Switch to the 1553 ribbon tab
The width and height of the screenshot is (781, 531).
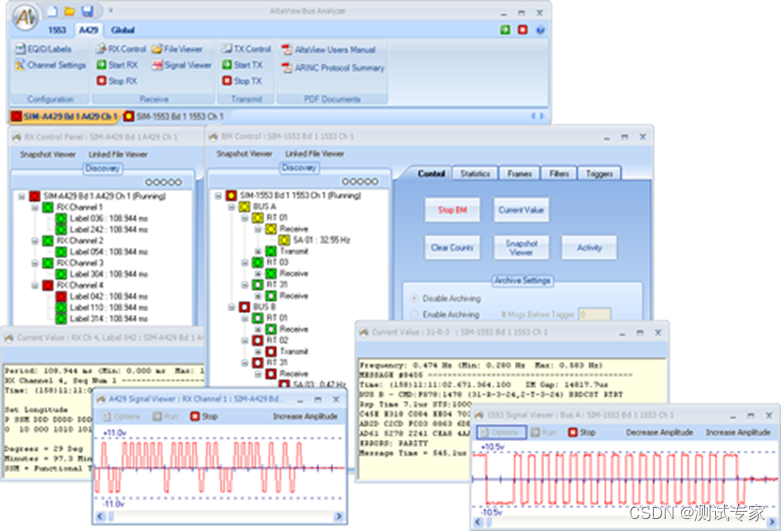point(57,30)
